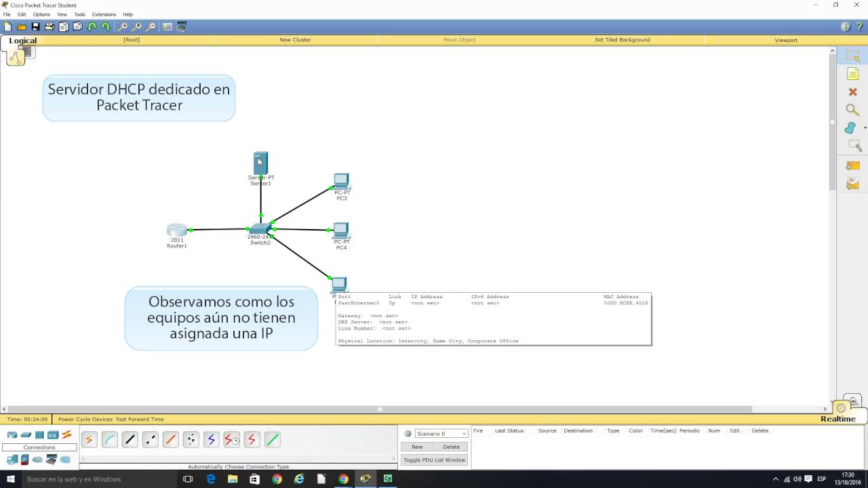
Task: Choose automatic connection lightning icon
Action: pyautogui.click(x=89, y=440)
